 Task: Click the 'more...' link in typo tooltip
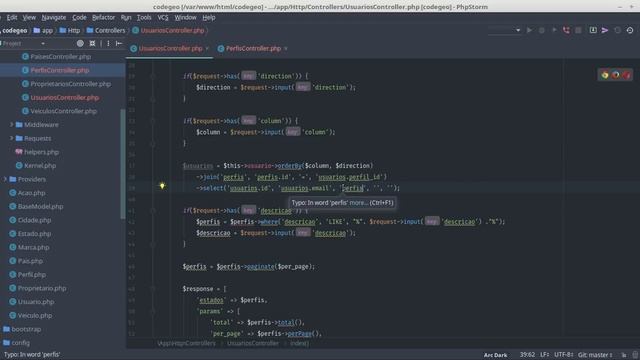coord(359,202)
